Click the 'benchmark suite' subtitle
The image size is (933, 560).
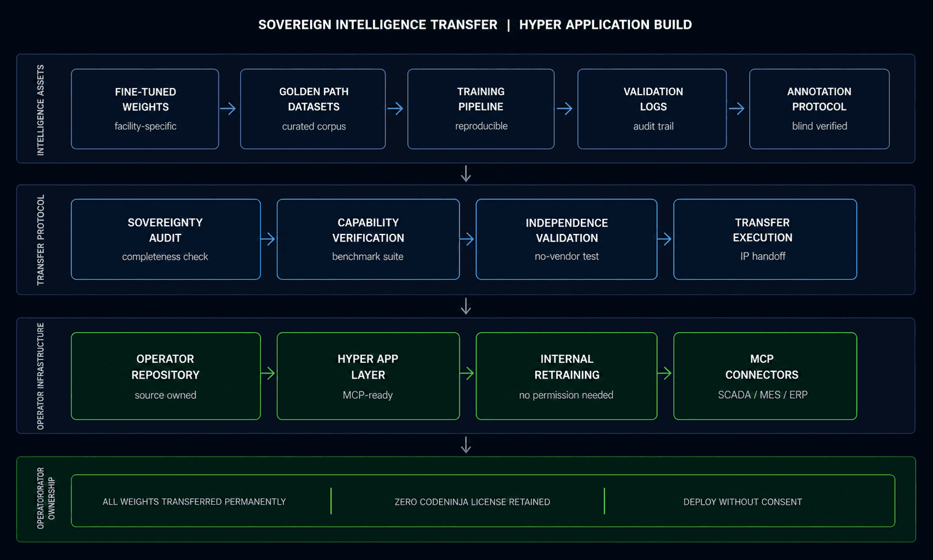coord(368,256)
